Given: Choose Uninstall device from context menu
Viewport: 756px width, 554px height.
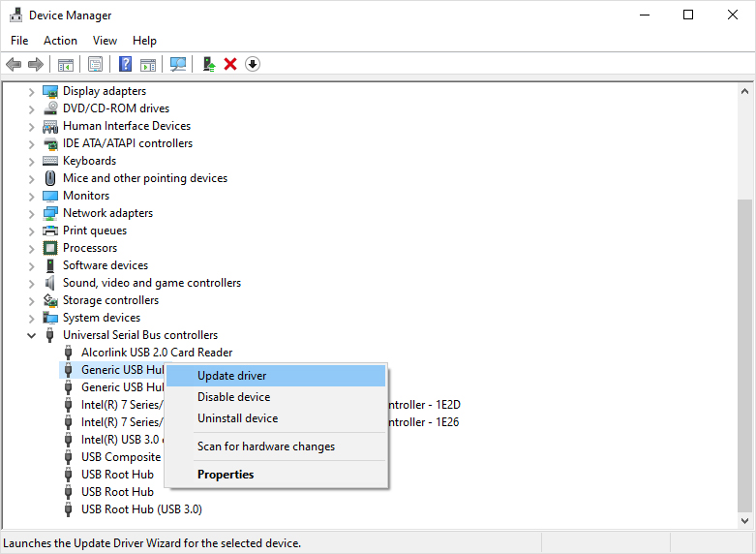Looking at the screenshot, I should (x=237, y=418).
